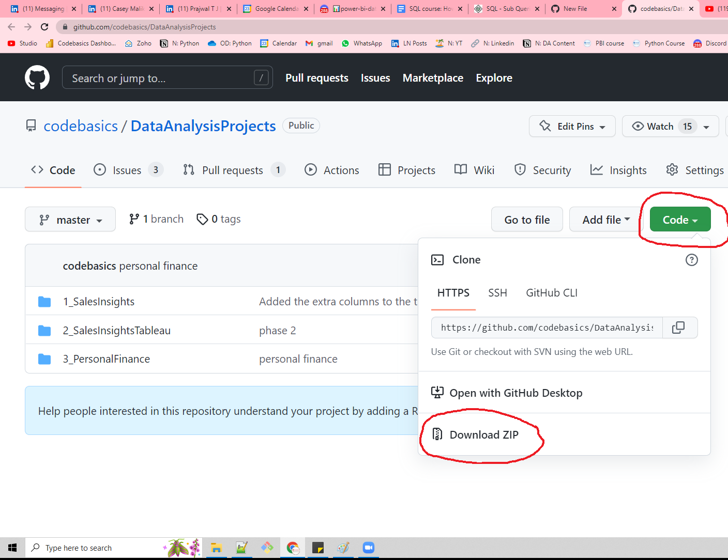728x560 pixels.
Task: Open the gmail bookmark
Action: point(319,43)
